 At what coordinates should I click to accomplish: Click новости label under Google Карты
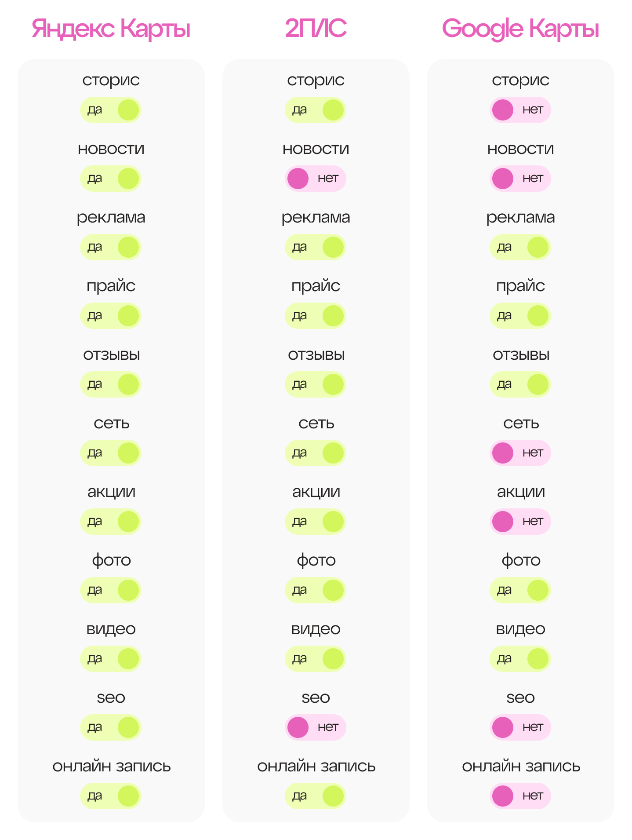coord(520,149)
